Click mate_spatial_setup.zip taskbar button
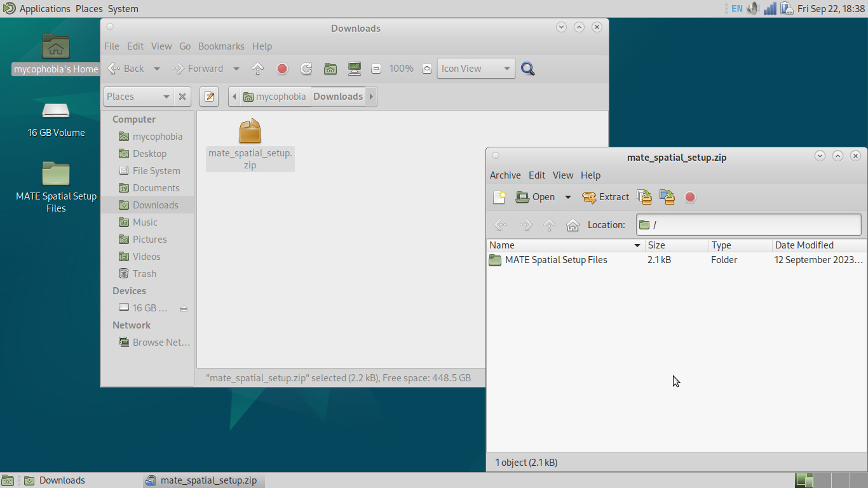This screenshot has width=868, height=488. point(204,480)
